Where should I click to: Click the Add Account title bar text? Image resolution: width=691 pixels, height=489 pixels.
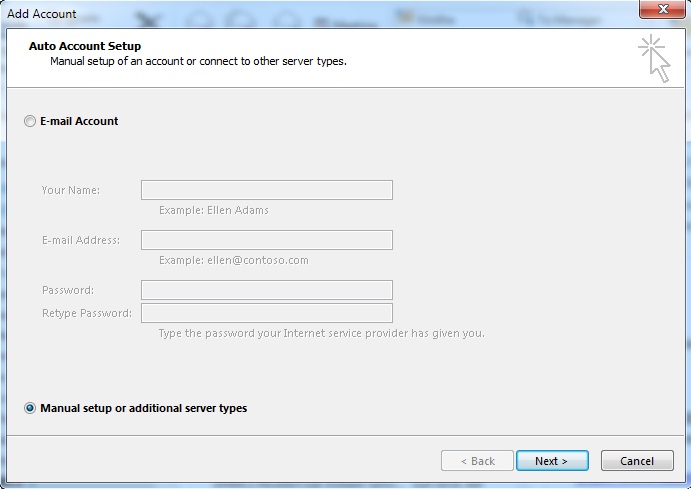tap(41, 14)
